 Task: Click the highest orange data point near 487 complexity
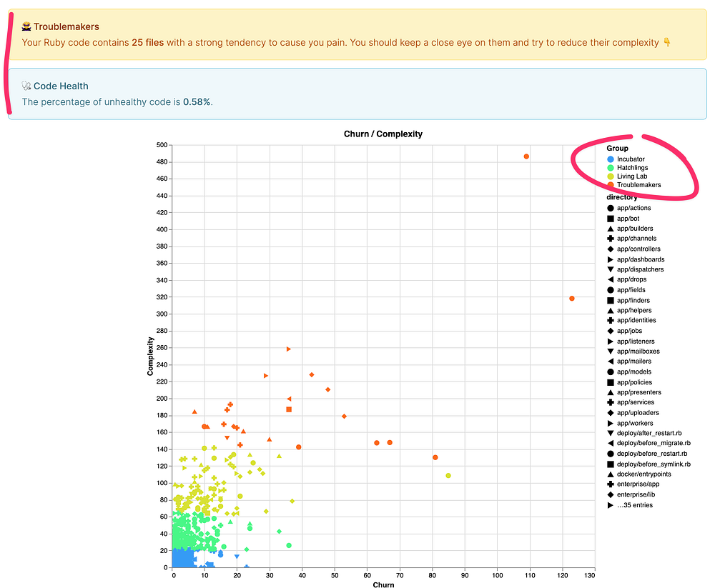526,156
